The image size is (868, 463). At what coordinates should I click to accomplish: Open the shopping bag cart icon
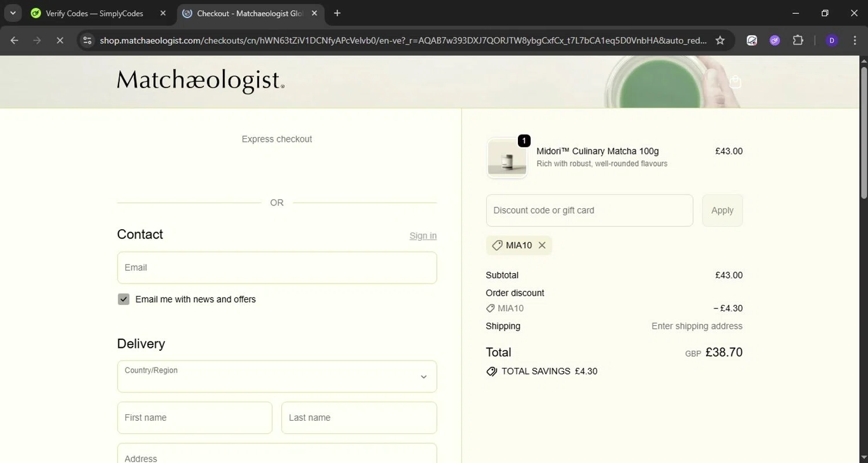(735, 82)
